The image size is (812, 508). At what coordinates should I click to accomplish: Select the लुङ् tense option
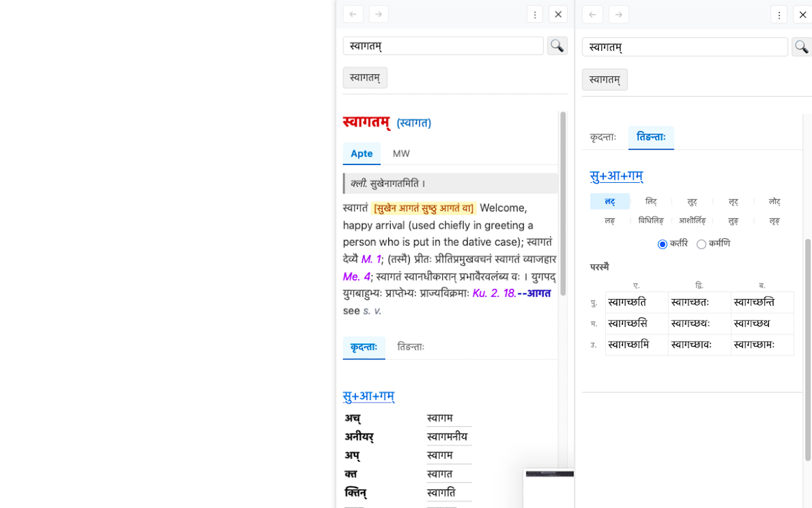point(733,220)
